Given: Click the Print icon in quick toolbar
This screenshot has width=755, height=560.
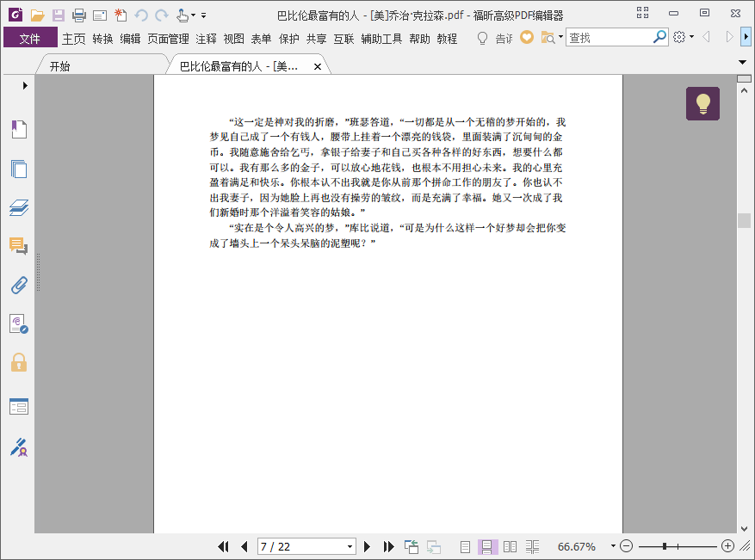Looking at the screenshot, I should tap(79, 15).
